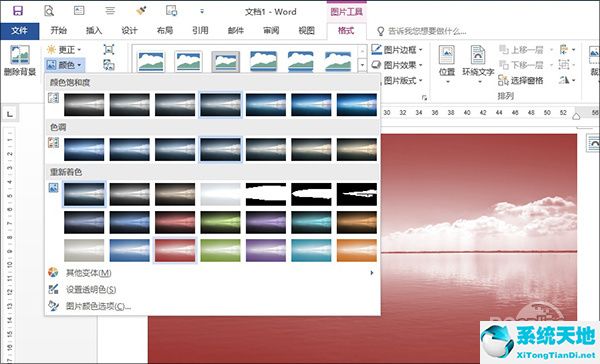Screen dimensions: 600x364
Task: Switch to the Insert (插入) tab
Action: pos(94,31)
